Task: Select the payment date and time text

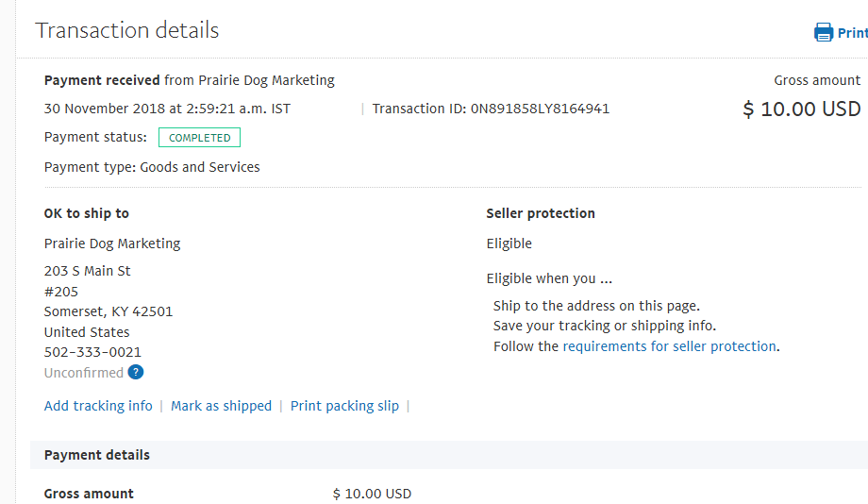Action: click(x=167, y=109)
